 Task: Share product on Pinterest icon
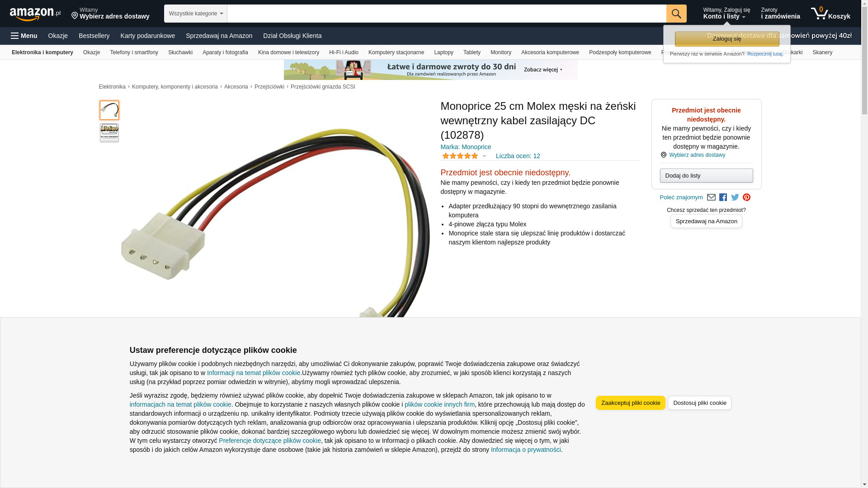747,197
